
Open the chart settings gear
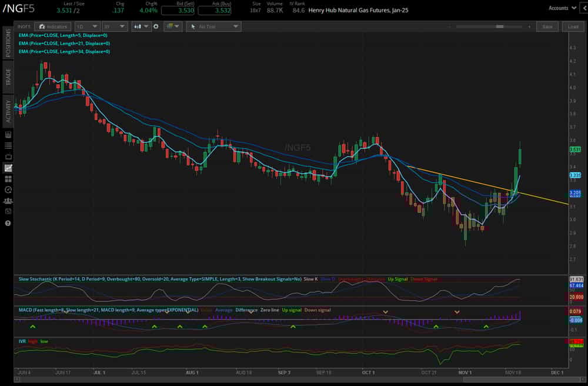156,26
